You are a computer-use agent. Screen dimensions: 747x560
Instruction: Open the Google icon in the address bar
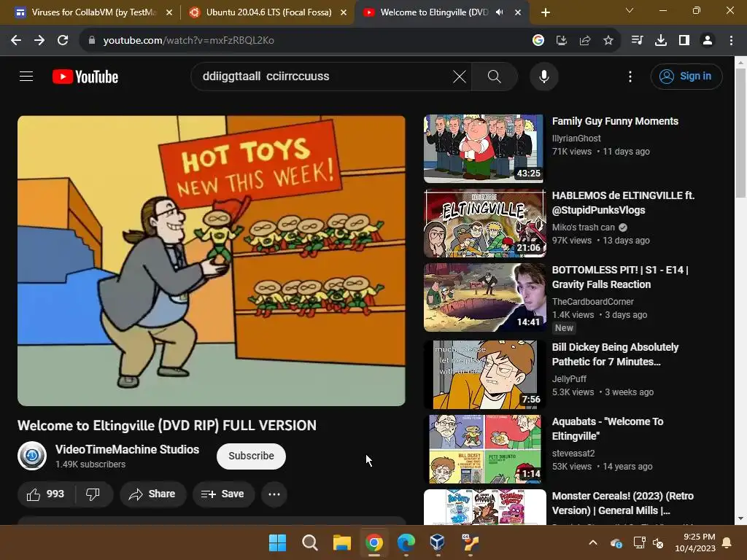point(538,41)
